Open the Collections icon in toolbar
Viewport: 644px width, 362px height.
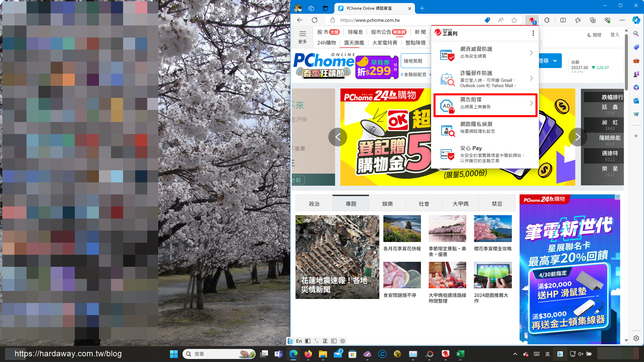[593, 20]
